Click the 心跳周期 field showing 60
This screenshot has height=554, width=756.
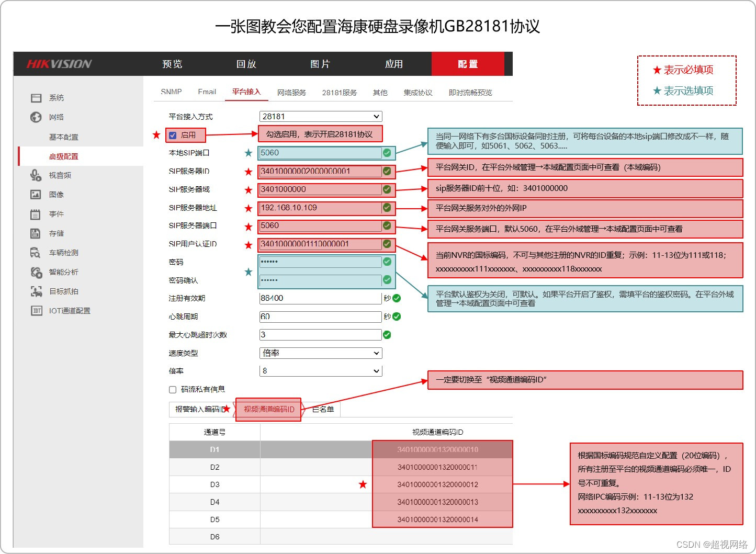[x=321, y=316]
